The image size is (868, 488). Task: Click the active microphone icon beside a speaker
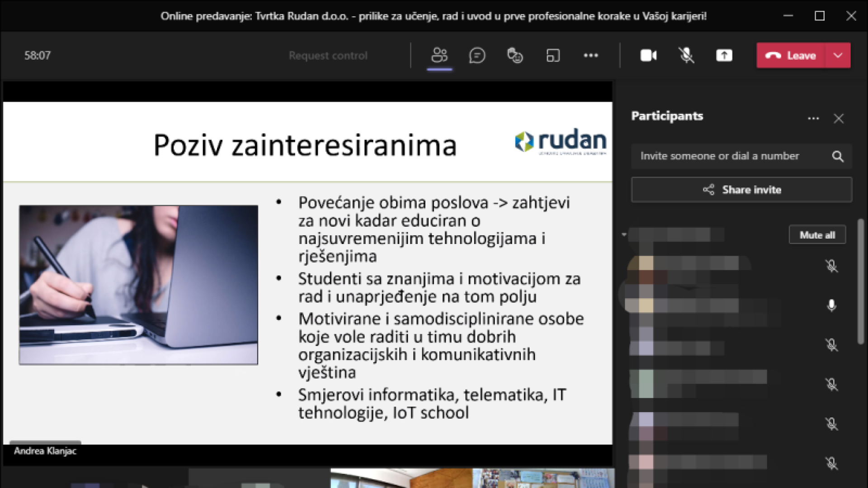click(x=832, y=305)
